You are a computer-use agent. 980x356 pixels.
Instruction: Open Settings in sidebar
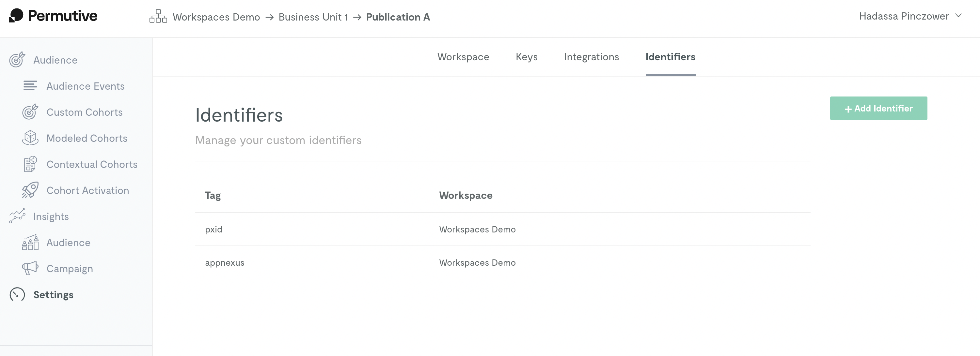[53, 295]
